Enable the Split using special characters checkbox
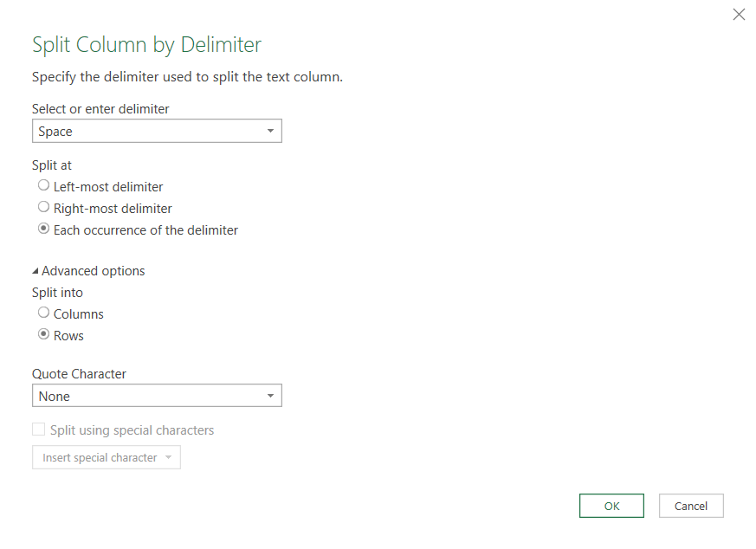This screenshot has height=549, width=756. 37,429
